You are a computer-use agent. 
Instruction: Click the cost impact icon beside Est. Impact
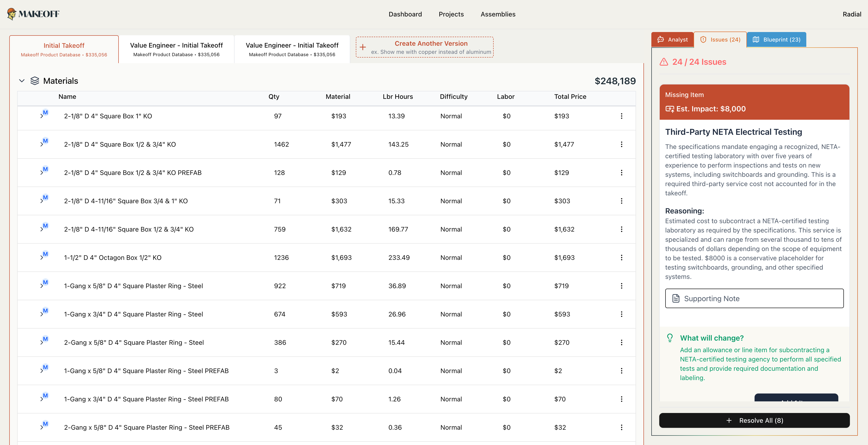pyautogui.click(x=670, y=109)
